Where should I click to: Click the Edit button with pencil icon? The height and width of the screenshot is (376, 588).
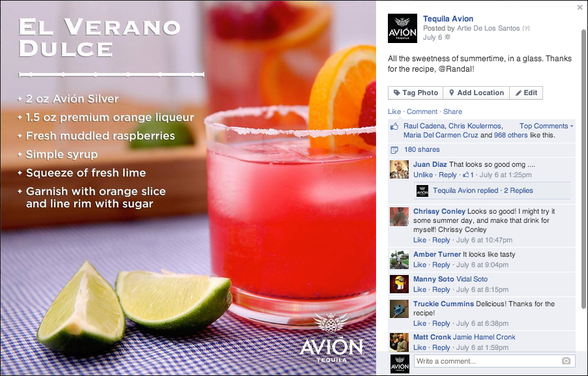[x=526, y=93]
